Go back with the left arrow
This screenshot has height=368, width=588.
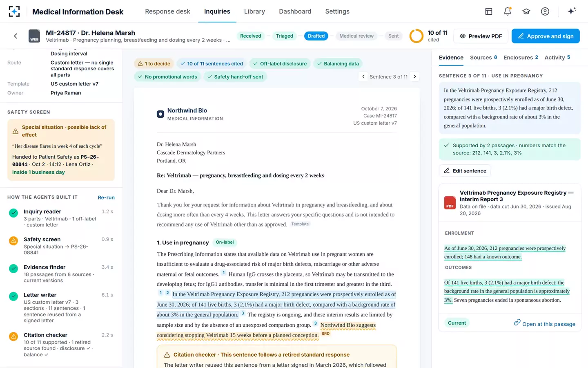coord(16,36)
